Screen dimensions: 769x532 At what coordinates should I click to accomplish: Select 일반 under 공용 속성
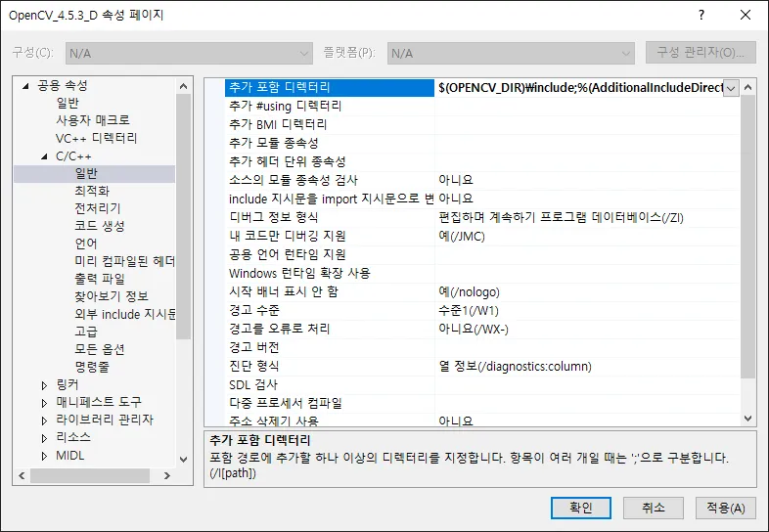pos(68,103)
